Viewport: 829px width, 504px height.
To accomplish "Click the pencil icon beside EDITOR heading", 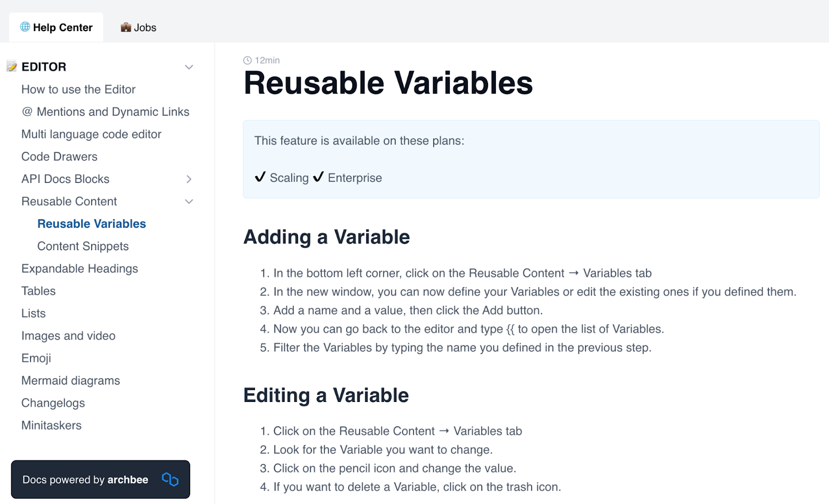I will click(x=11, y=66).
